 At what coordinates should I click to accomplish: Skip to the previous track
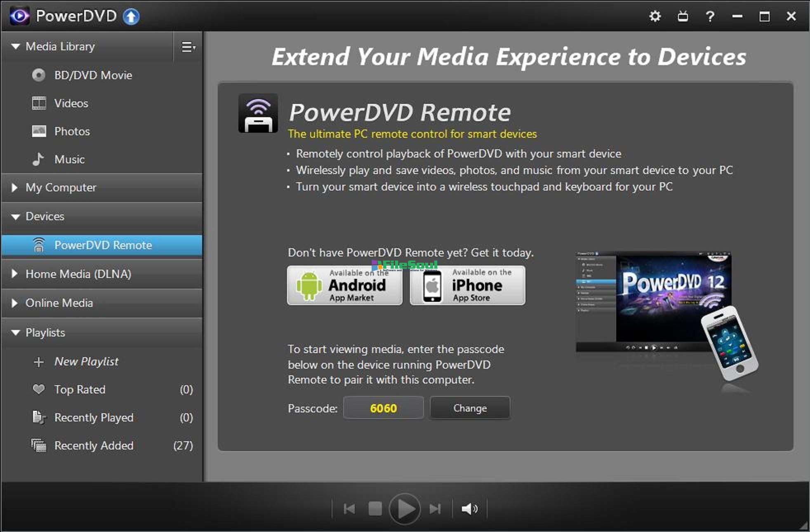[x=349, y=509]
